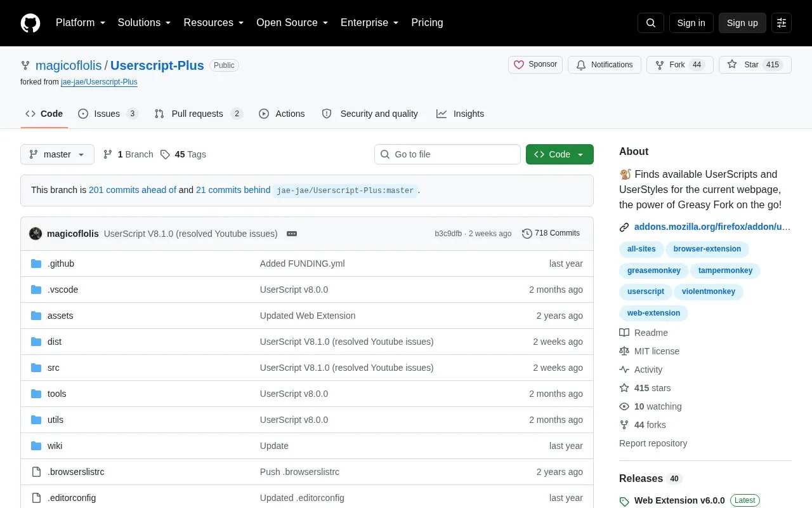The image size is (812, 508).
Task: Expand the green Code dropdown button
Action: click(560, 154)
